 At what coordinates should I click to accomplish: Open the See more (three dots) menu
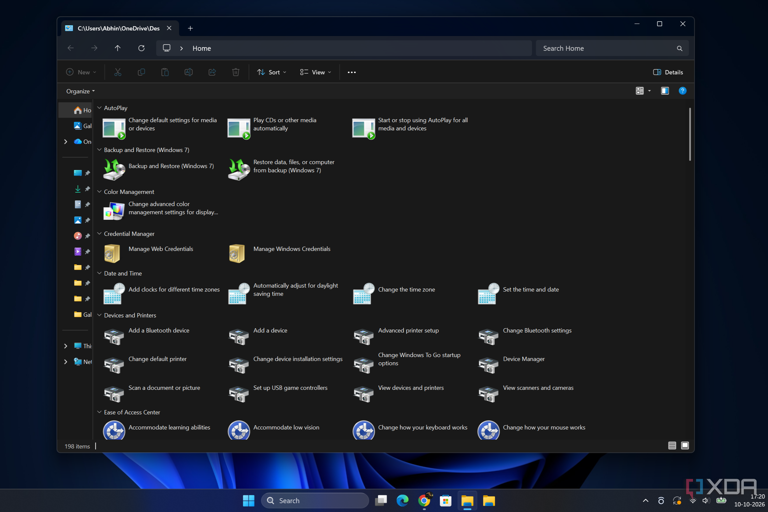[x=352, y=73]
